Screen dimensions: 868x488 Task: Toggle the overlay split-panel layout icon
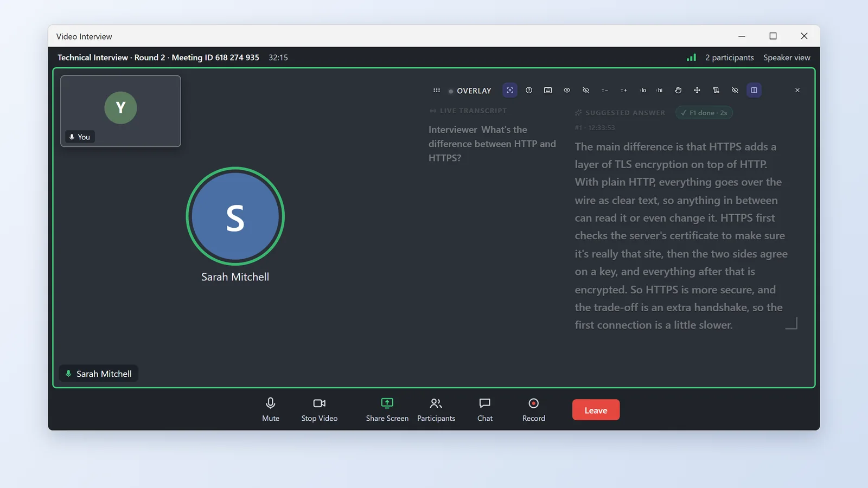754,91
